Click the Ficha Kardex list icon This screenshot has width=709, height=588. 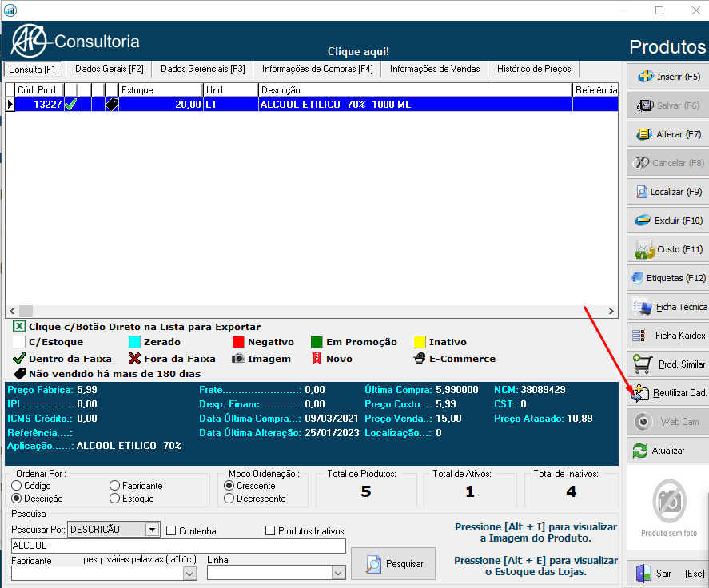[x=639, y=336]
